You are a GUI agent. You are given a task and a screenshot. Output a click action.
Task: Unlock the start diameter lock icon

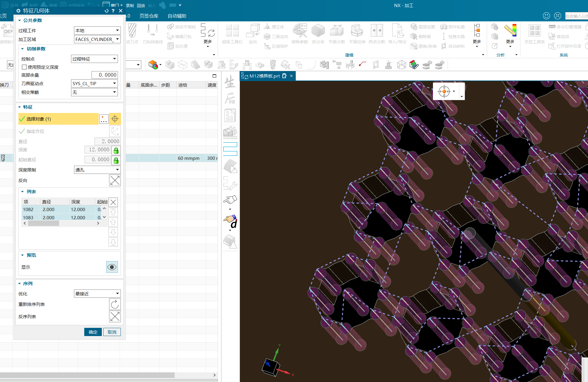pyautogui.click(x=116, y=160)
